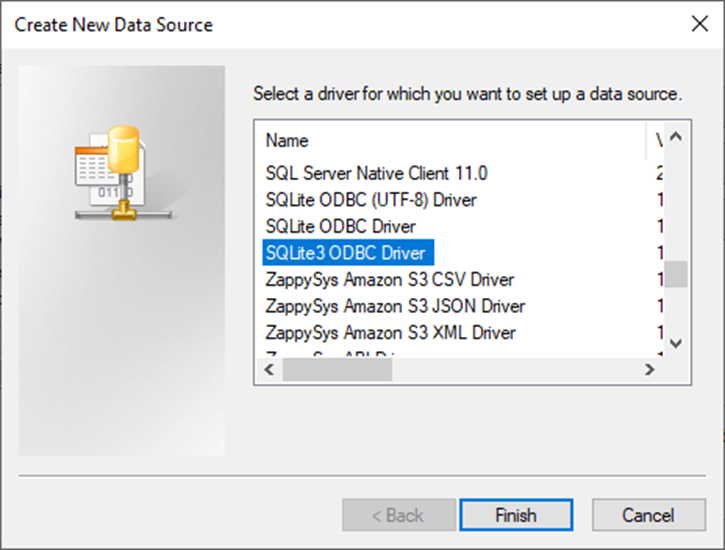Select SQLite ODBC (UTF-8) Driver entry
The height and width of the screenshot is (550, 725).
tap(371, 200)
